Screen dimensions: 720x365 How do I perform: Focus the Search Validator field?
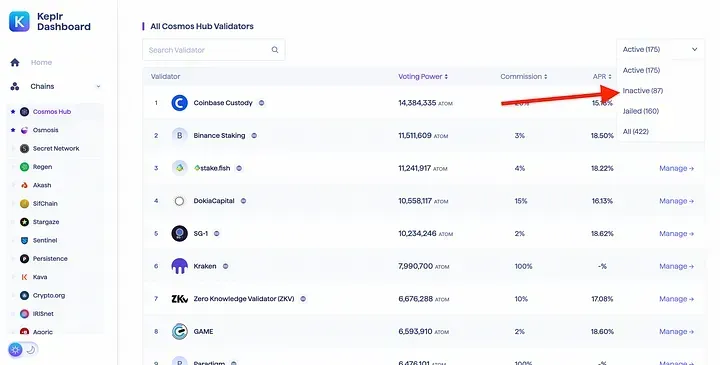coord(214,50)
